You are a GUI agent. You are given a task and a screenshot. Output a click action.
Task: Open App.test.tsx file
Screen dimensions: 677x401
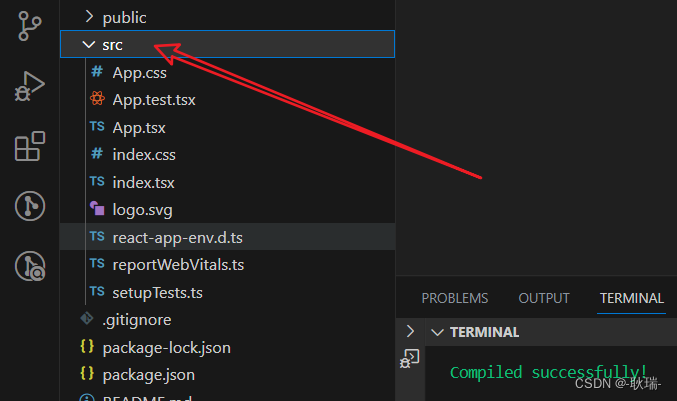[154, 100]
